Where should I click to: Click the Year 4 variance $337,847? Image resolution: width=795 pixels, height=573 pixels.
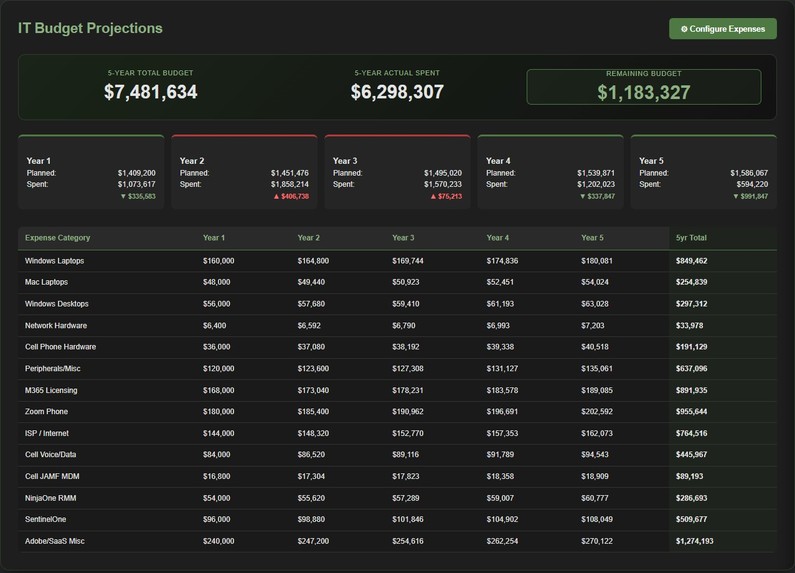pos(597,196)
